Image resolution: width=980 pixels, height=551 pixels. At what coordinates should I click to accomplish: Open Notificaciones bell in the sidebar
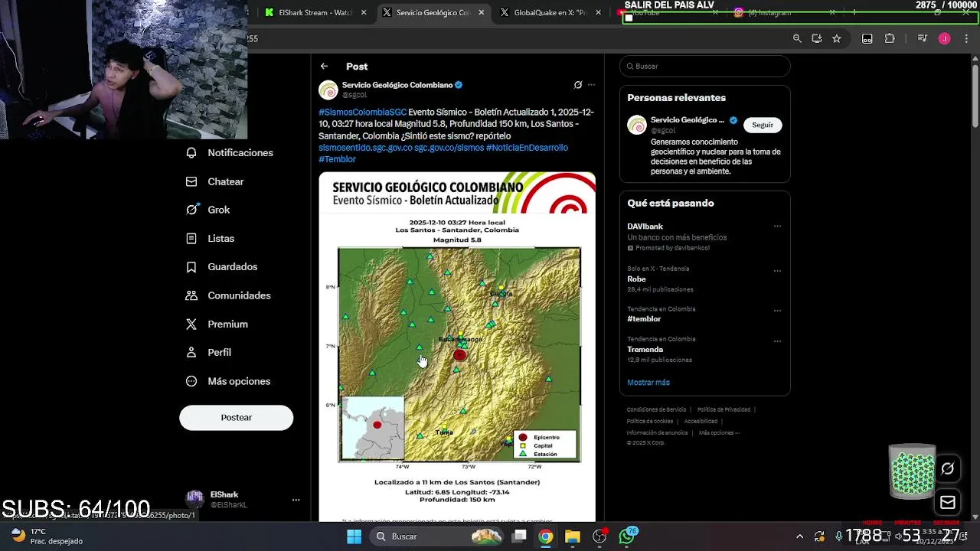[191, 152]
